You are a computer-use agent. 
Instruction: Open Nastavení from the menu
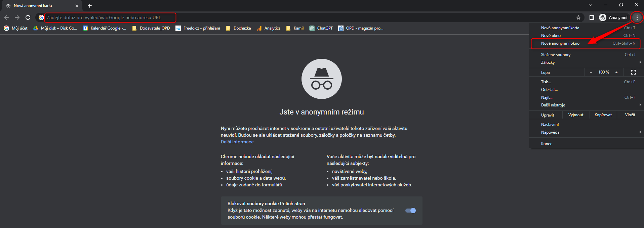click(550, 125)
